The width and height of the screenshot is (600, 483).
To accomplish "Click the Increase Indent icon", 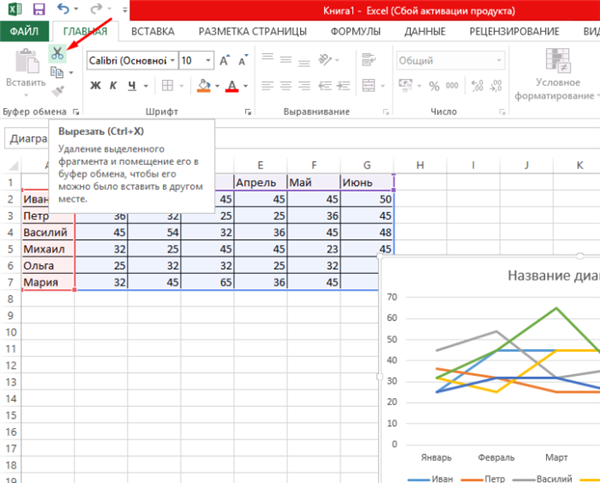I will pos(343,86).
